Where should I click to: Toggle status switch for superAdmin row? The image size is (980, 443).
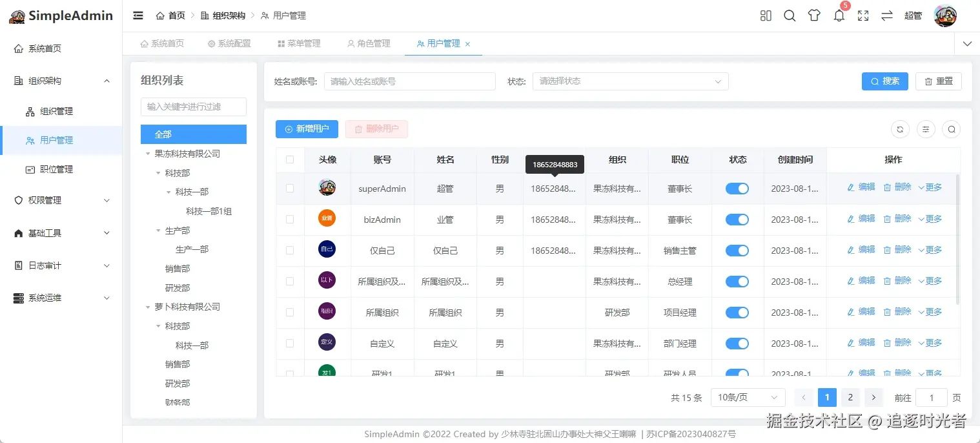pos(737,189)
